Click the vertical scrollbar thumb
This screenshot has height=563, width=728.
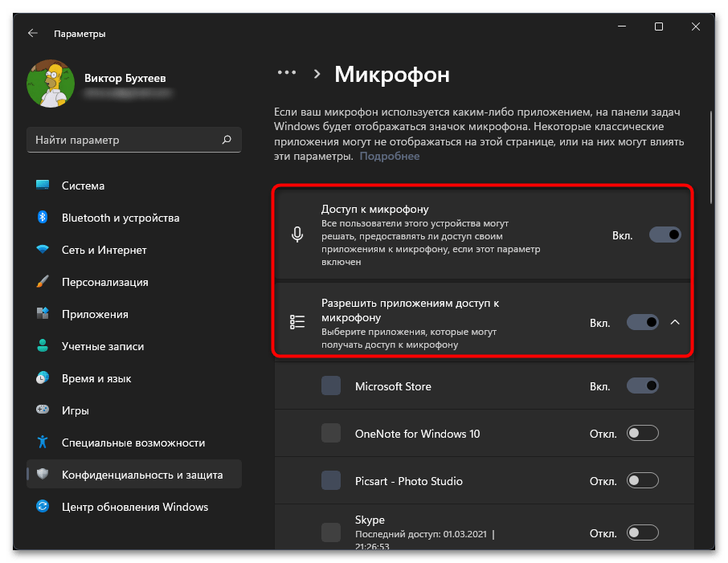711,157
